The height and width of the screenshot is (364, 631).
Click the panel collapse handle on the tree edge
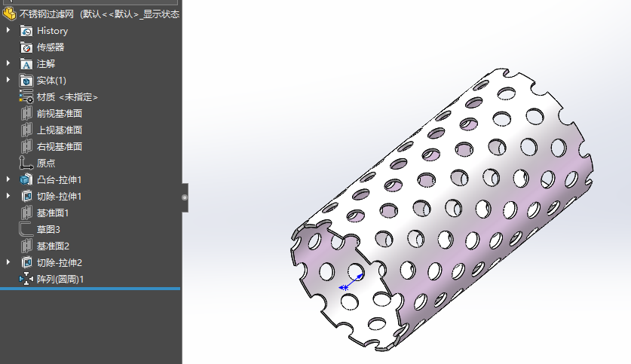click(x=185, y=197)
